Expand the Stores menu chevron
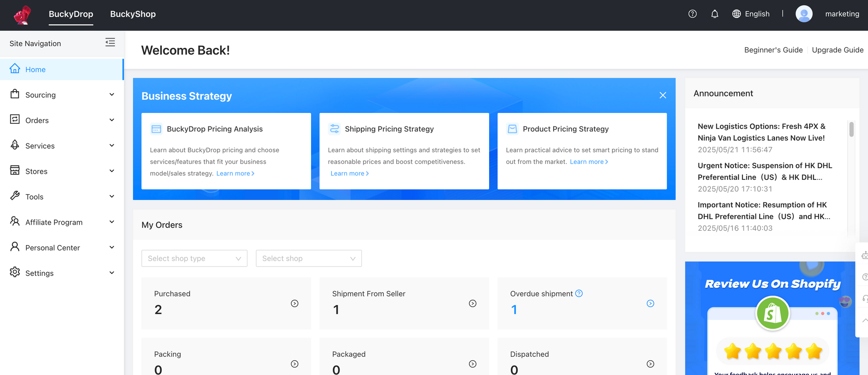 112,171
